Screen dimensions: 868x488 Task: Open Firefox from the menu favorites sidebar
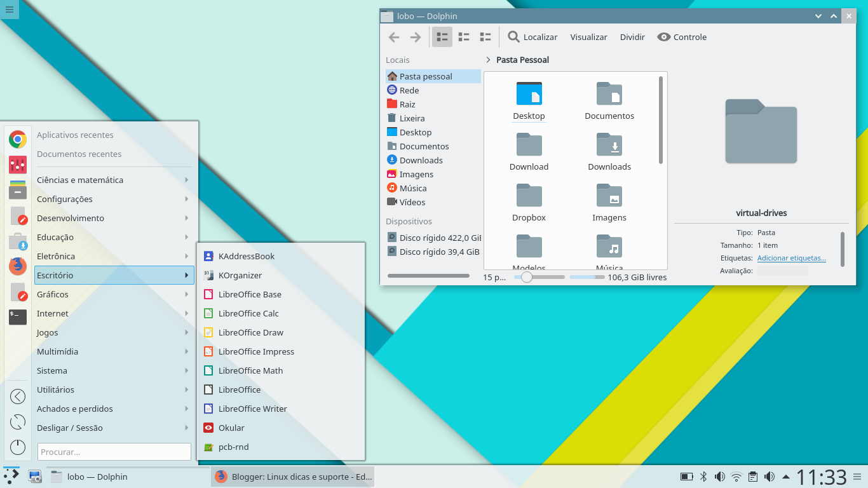(x=17, y=266)
